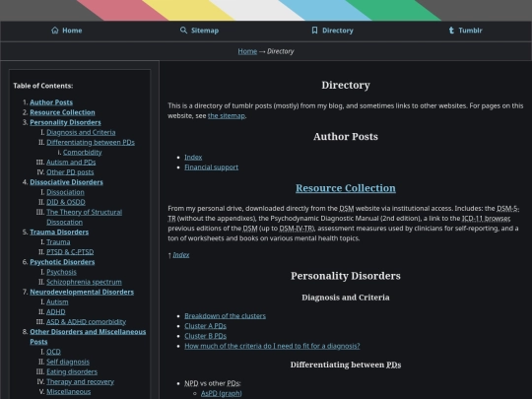Click the 'Directory' page title heading

point(346,85)
